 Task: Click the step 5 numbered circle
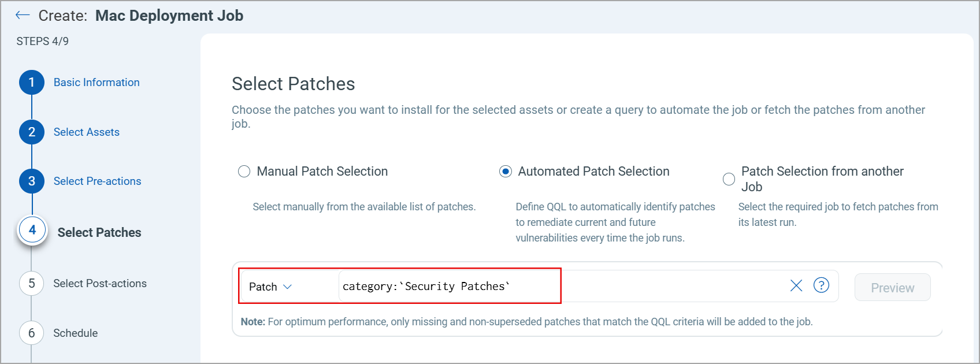click(x=31, y=283)
